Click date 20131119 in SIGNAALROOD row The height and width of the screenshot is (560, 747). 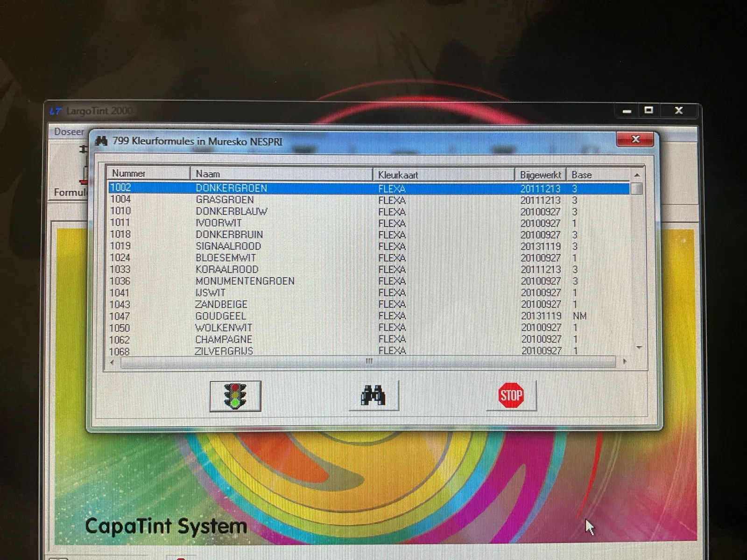[x=541, y=246]
